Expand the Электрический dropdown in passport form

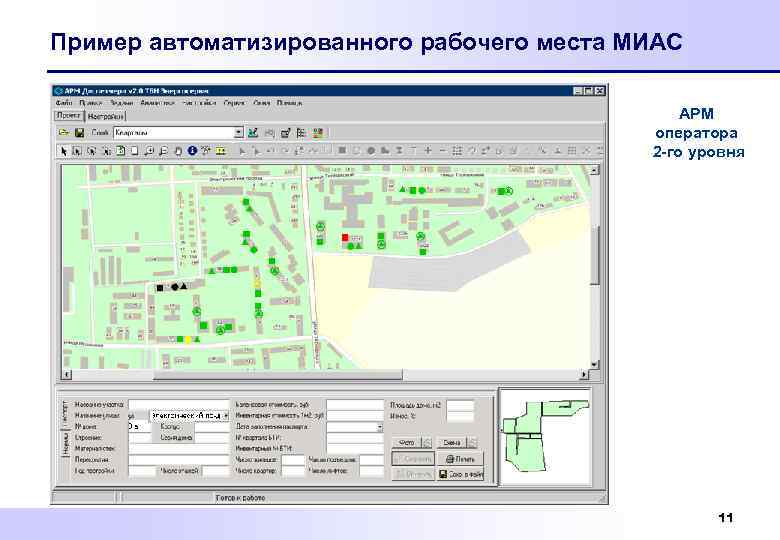225,415
